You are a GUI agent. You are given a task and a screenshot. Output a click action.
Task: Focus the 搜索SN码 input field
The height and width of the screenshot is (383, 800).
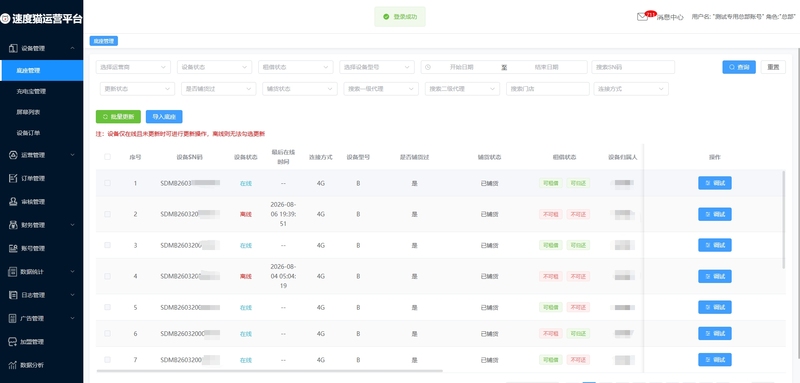pyautogui.click(x=633, y=67)
